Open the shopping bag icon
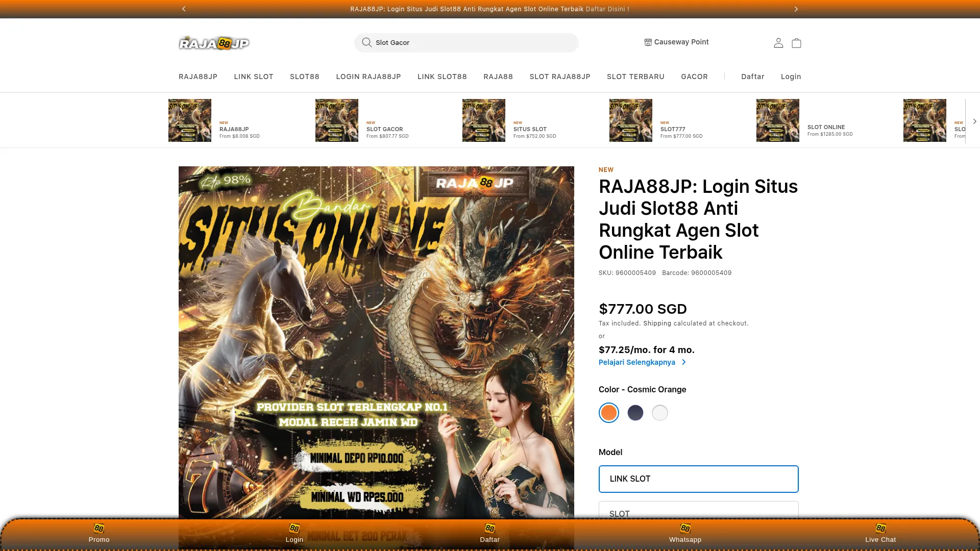Image resolution: width=980 pixels, height=551 pixels. tap(796, 43)
